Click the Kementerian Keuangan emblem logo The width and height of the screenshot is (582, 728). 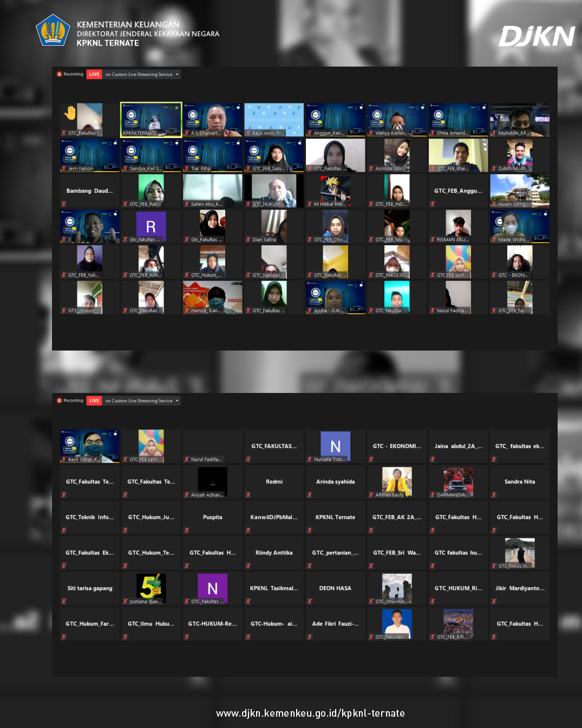tap(53, 31)
